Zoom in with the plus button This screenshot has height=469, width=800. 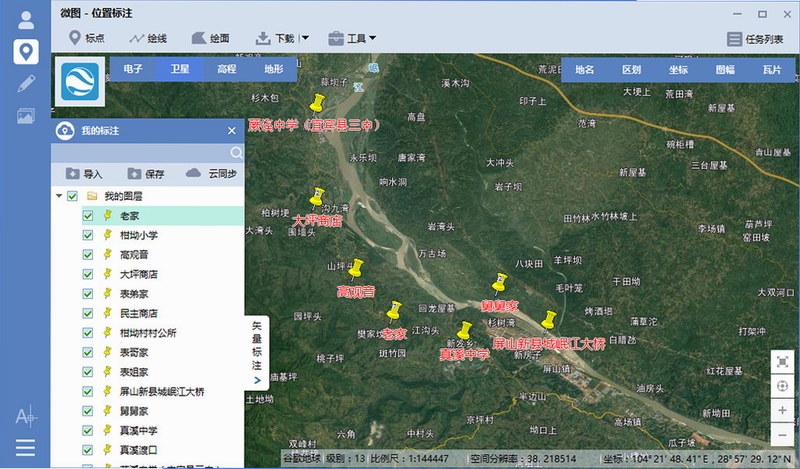pyautogui.click(x=782, y=411)
